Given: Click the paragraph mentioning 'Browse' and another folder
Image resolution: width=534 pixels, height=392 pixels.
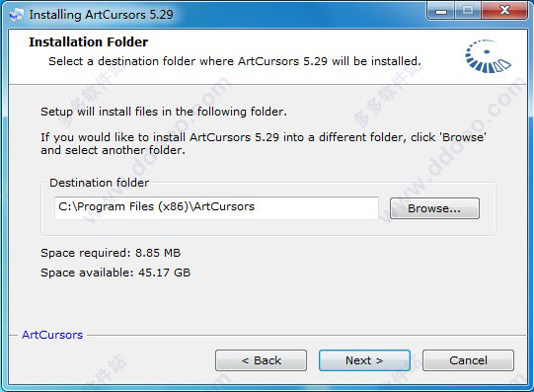Looking at the screenshot, I should point(264,143).
